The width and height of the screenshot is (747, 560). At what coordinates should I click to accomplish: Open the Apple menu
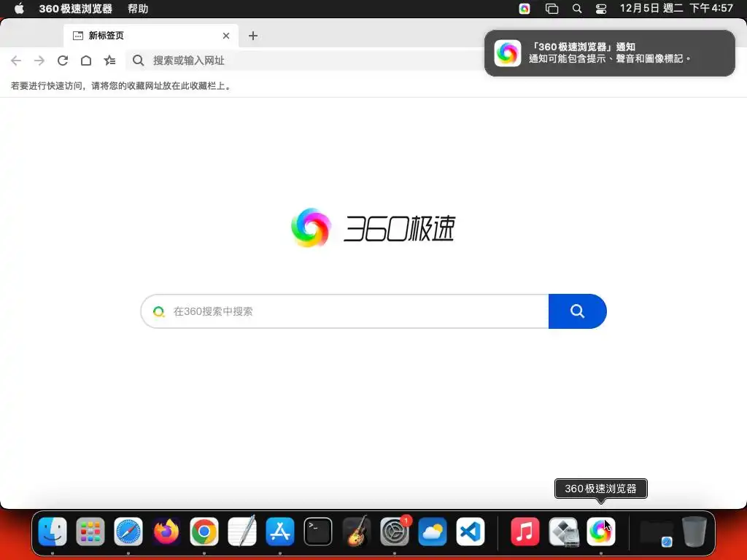[x=19, y=9]
